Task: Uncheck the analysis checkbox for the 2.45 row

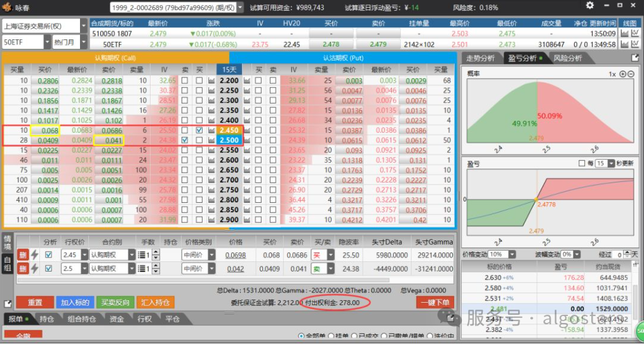Action: click(49, 254)
